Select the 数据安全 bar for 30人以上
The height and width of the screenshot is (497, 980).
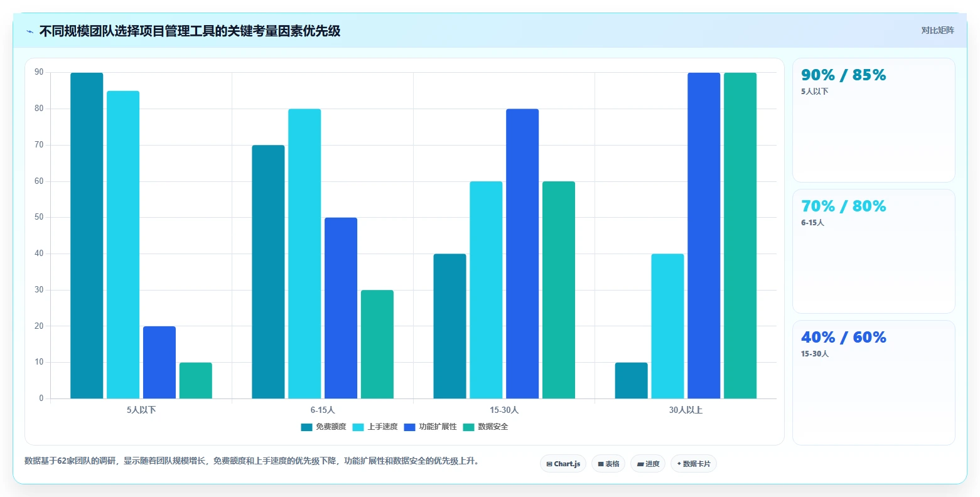coord(740,235)
